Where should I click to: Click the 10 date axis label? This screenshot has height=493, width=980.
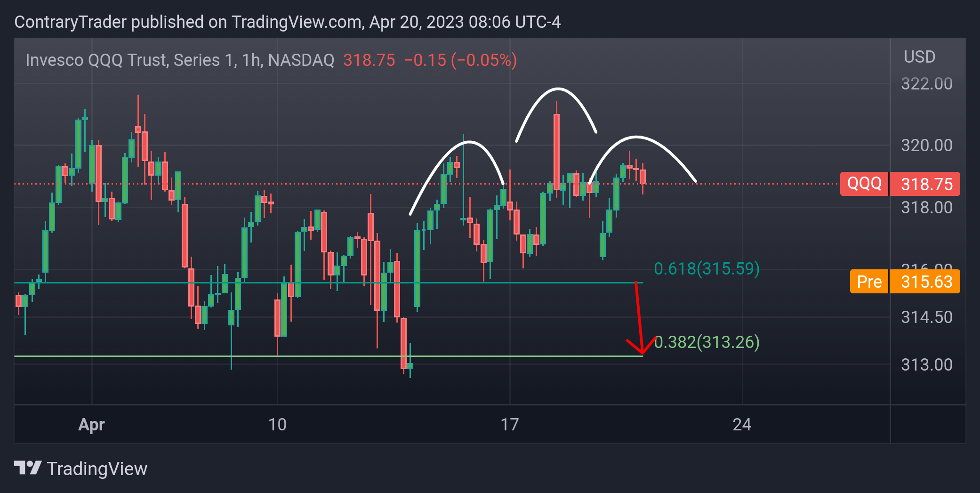pos(277,425)
